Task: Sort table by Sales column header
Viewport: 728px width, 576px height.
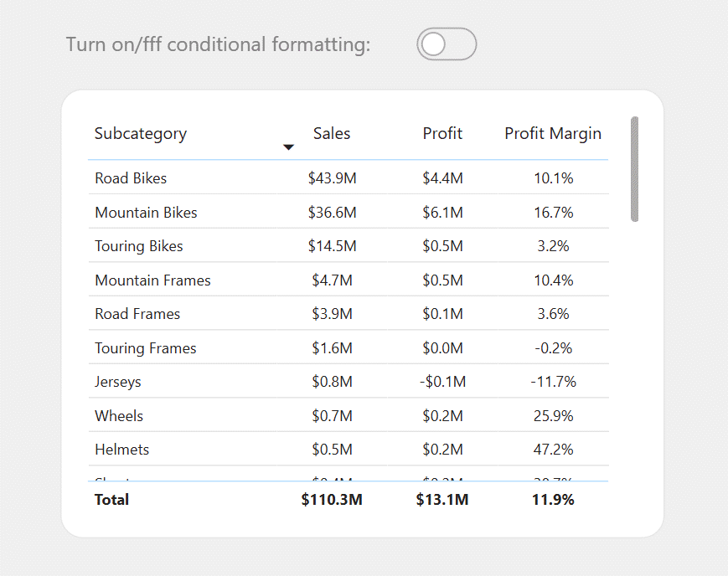Action: coord(332,134)
